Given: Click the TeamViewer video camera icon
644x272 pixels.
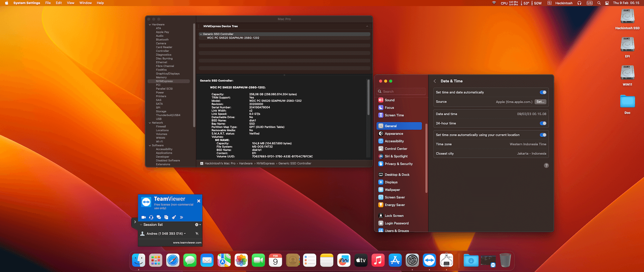Looking at the screenshot, I should tap(144, 217).
